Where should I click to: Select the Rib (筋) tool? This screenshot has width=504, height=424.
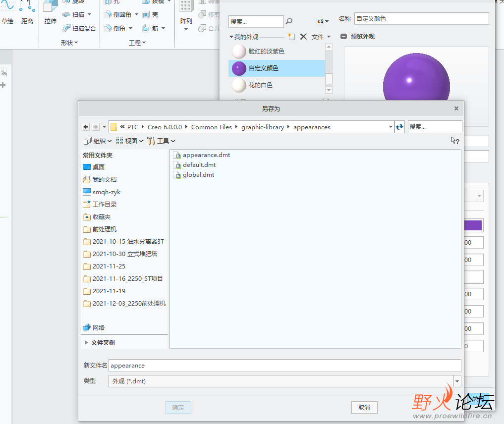pyautogui.click(x=151, y=29)
